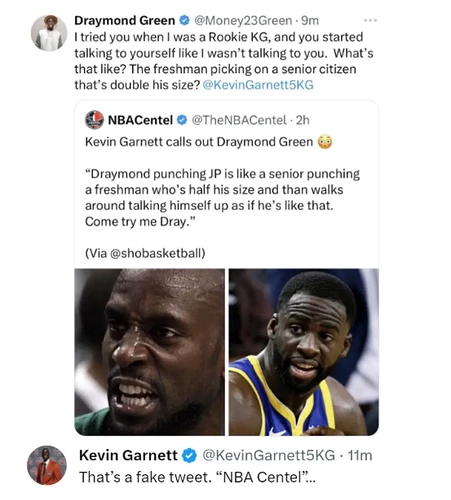
Task: Open the @KevinGarnett5KG handle in reply
Action: 269,455
